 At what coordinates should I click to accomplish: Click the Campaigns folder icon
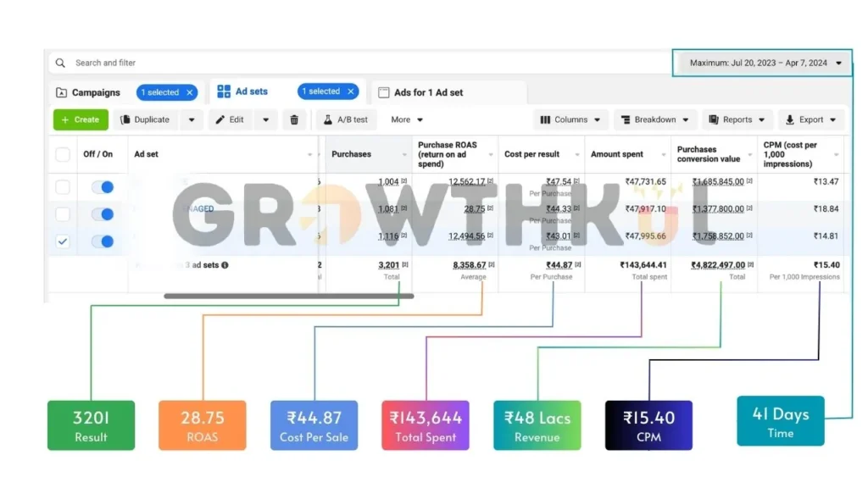[x=61, y=92]
